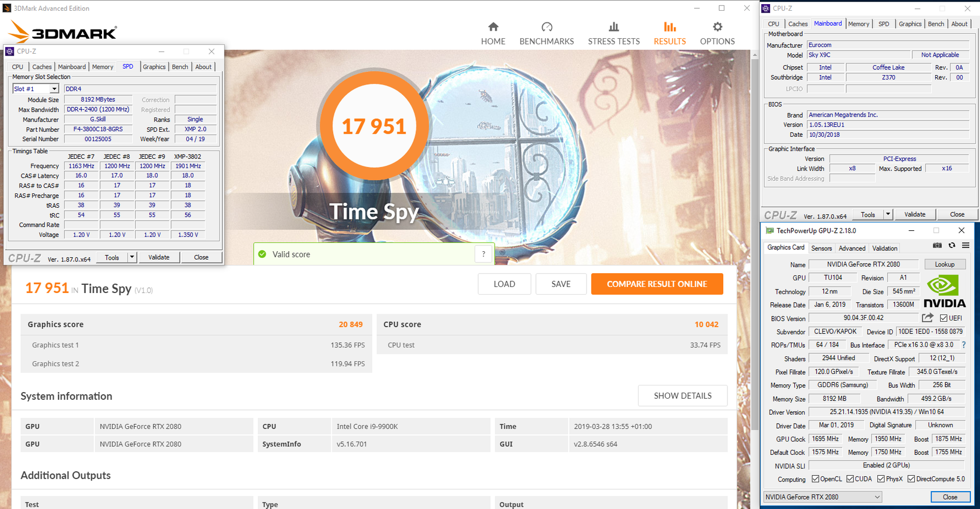Click the SystemInfo version v5.16.701
Screen dimensions: 980x509
pos(352,444)
